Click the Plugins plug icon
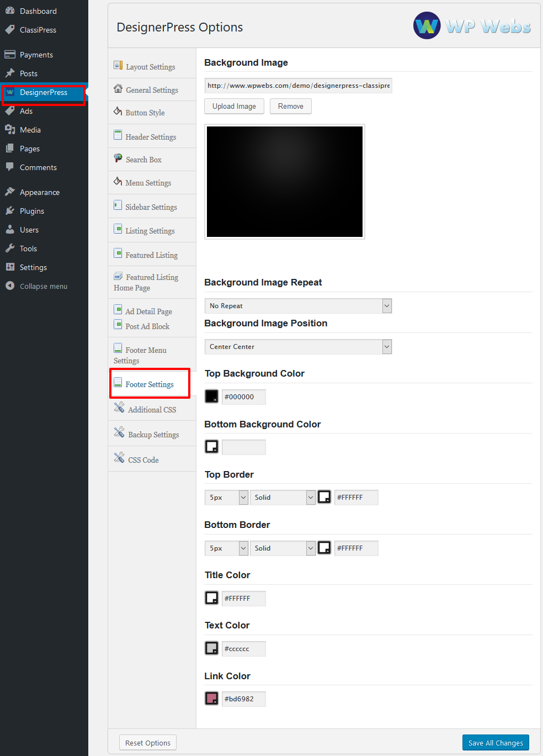This screenshot has height=756, width=543. [10, 211]
